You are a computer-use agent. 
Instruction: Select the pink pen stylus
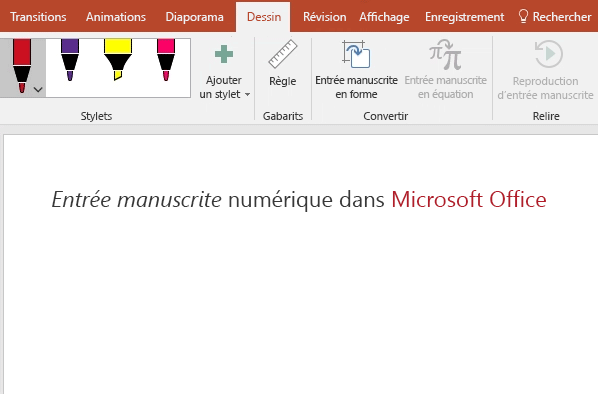[166, 60]
